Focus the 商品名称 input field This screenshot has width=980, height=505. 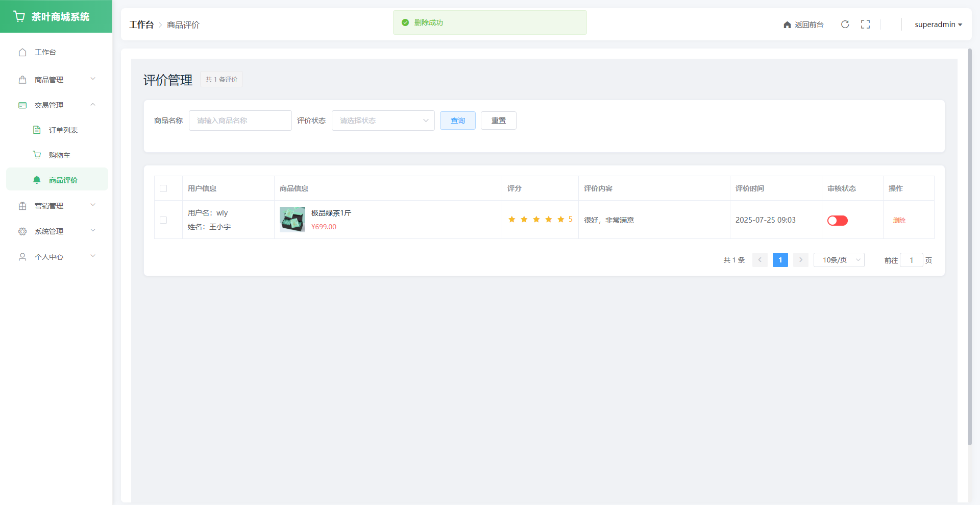[x=240, y=121]
